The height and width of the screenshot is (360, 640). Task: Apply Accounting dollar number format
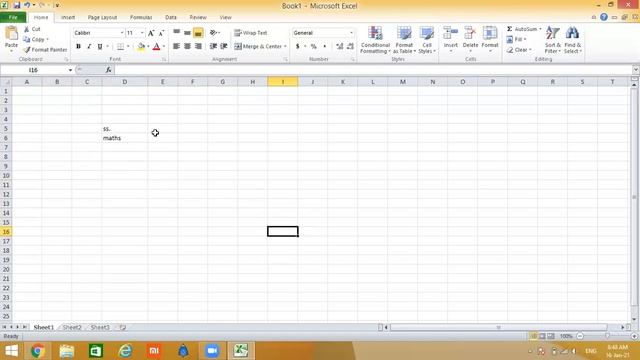point(298,47)
